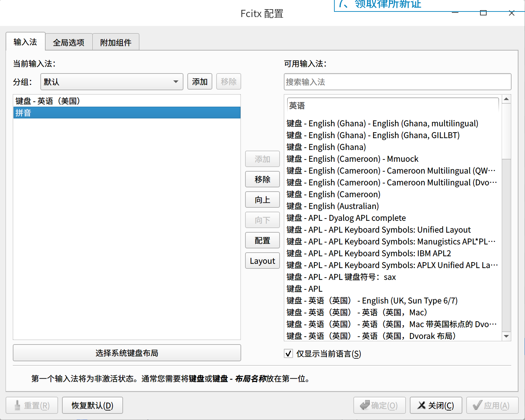Viewport: 525px width, 420px height.
Task: Select APL Keyboard Symbols: Manugistics entry
Action: (x=393, y=241)
